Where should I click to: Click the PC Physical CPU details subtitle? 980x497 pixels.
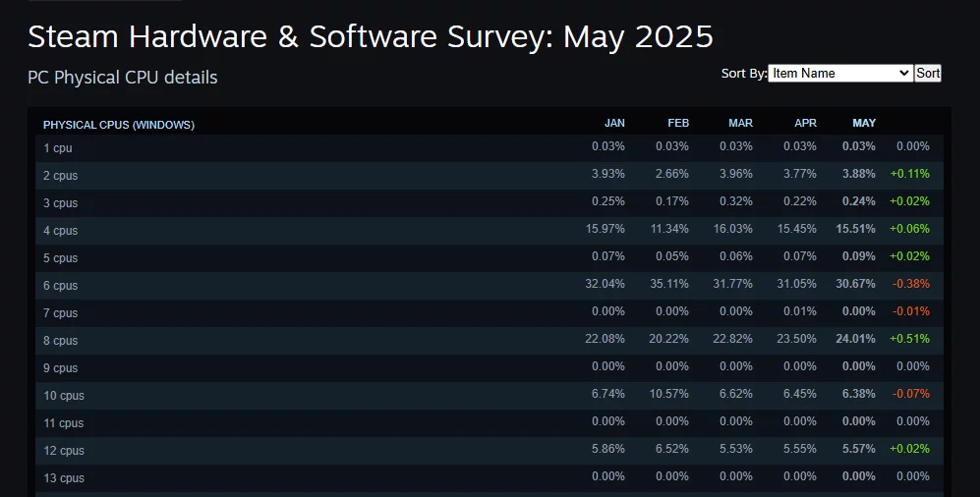point(123,77)
